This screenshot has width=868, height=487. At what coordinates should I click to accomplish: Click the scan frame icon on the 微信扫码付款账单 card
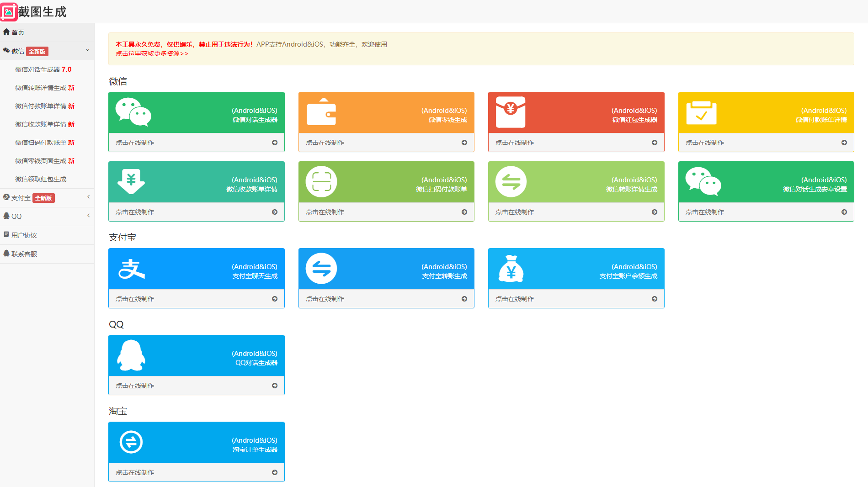coord(321,182)
